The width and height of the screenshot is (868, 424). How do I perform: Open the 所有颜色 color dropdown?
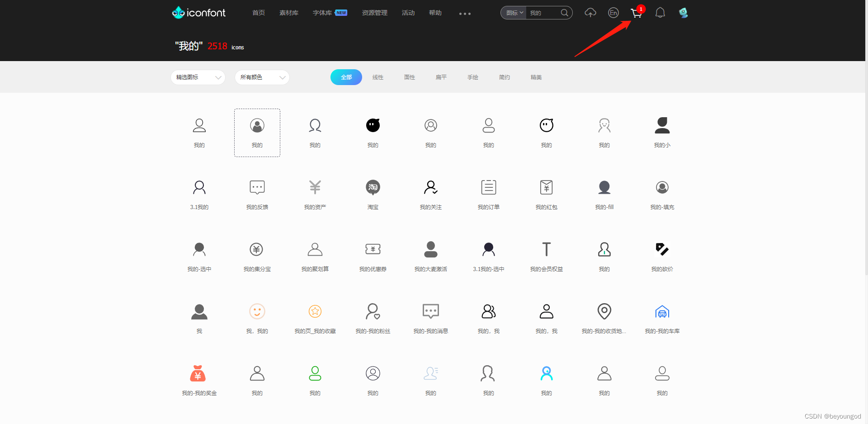point(262,77)
